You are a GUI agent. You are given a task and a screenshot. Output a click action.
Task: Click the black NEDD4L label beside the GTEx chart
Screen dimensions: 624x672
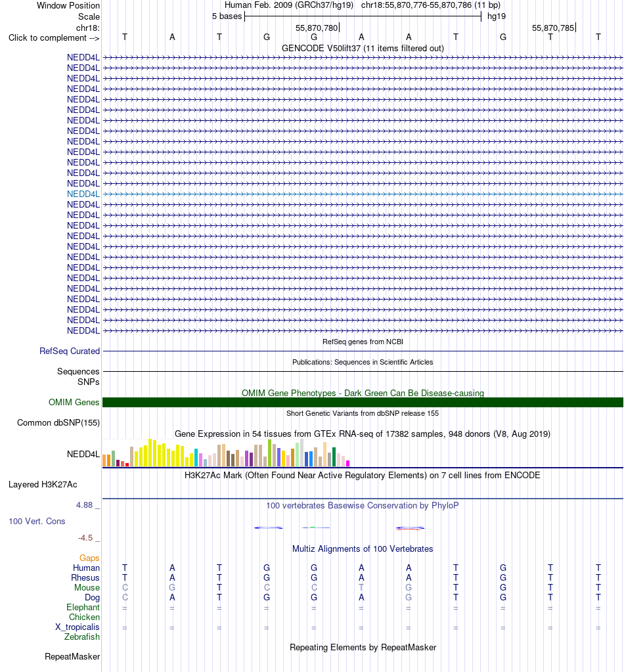(x=83, y=455)
